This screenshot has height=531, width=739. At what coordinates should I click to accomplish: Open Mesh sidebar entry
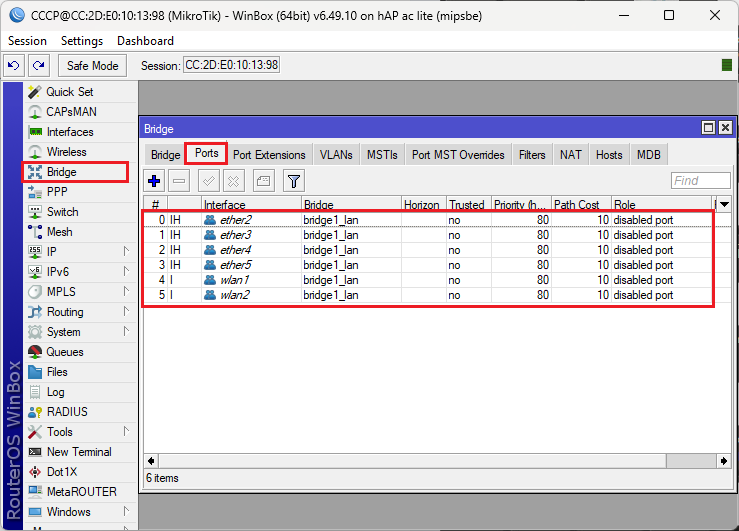pos(80,232)
